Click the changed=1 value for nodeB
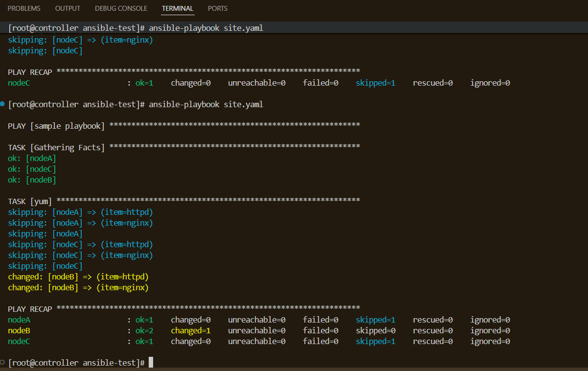The image size is (588, 371). click(x=190, y=330)
